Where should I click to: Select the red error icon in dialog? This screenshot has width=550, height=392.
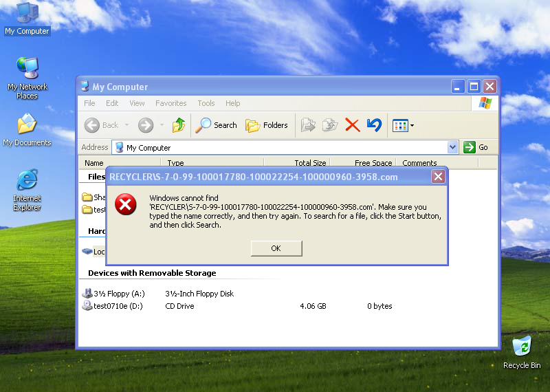pos(126,204)
